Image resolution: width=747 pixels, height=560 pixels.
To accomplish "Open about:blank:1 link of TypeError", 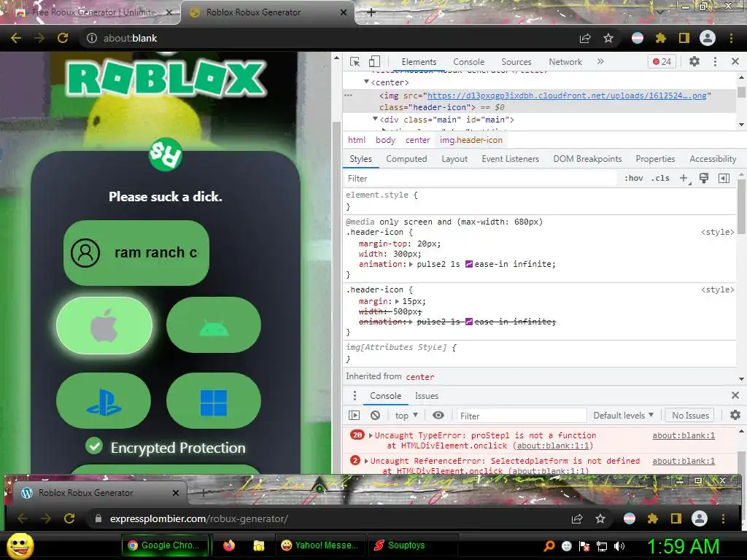I will 684,435.
